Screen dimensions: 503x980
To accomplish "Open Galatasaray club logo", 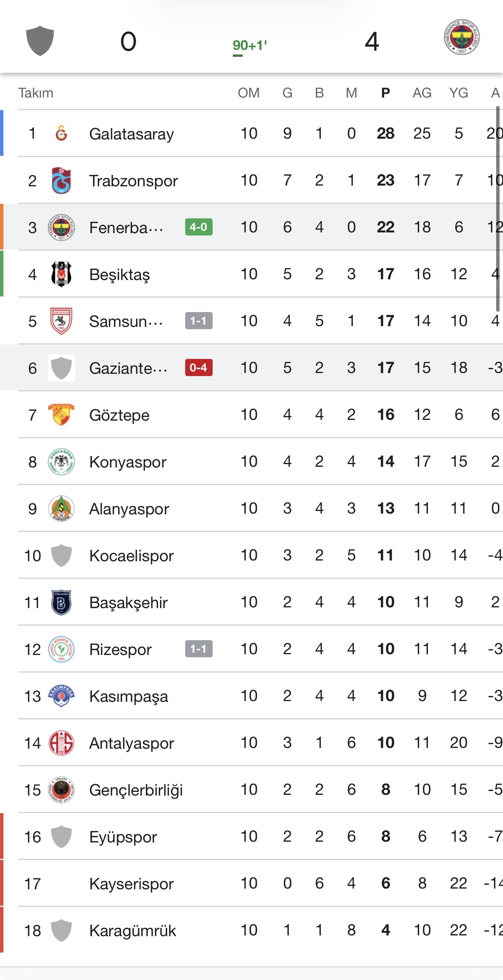I will (61, 133).
